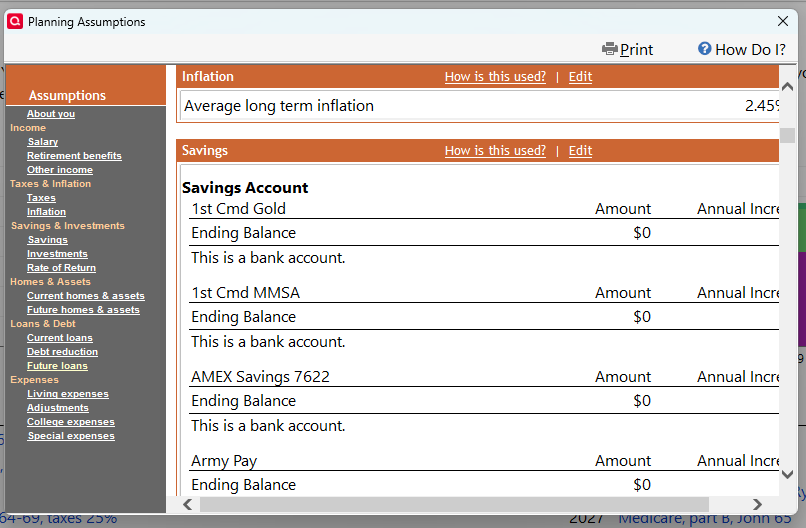Navigate to College expenses link
This screenshot has height=528, width=806.
pyautogui.click(x=71, y=422)
